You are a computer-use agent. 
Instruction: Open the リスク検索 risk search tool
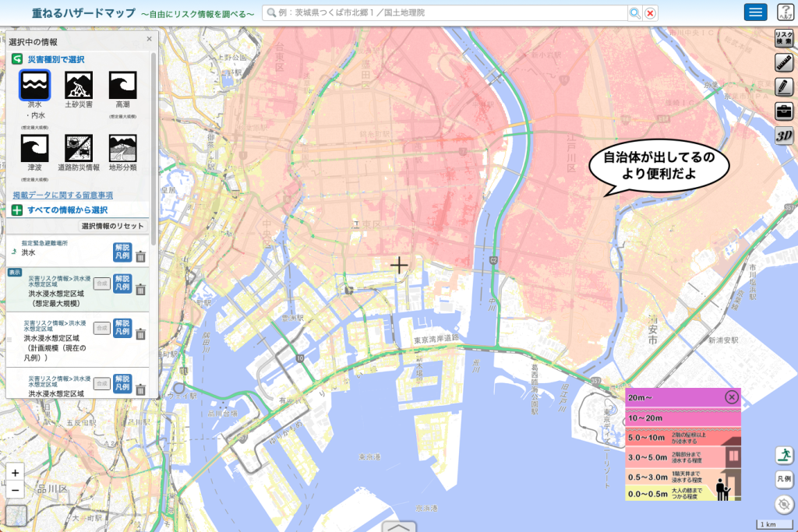[x=783, y=38]
